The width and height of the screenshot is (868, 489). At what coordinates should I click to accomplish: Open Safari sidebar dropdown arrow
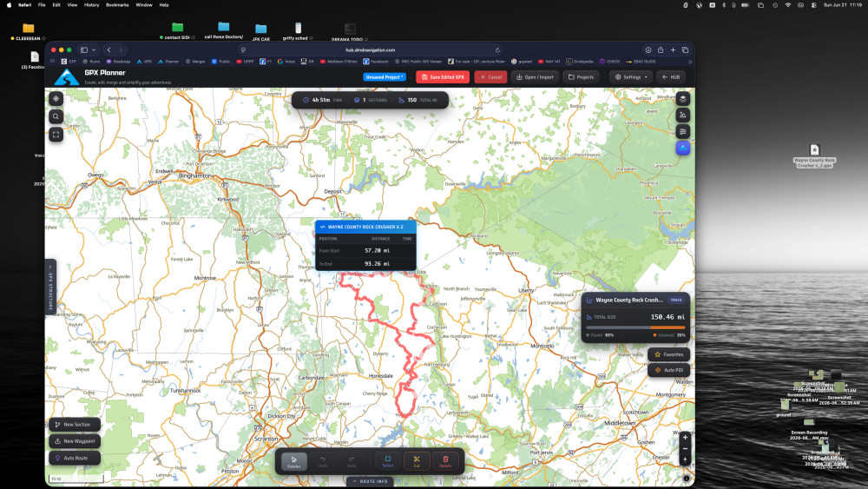[x=94, y=50]
